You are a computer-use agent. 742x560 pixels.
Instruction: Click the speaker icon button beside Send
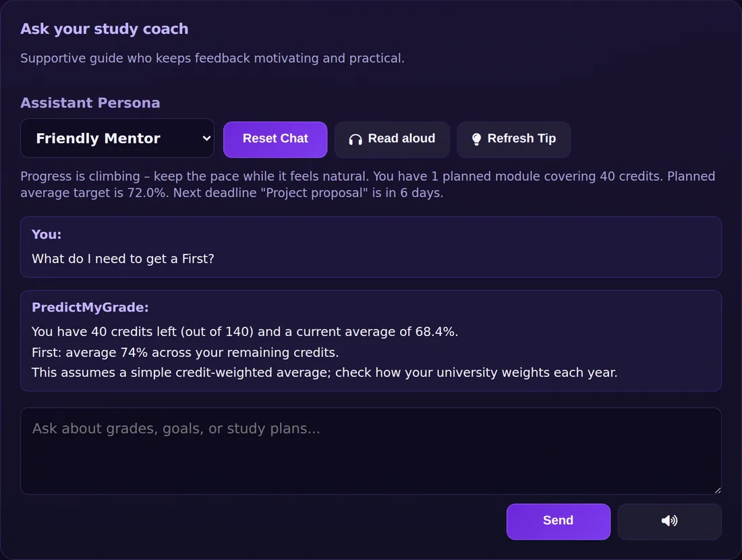pyautogui.click(x=669, y=521)
